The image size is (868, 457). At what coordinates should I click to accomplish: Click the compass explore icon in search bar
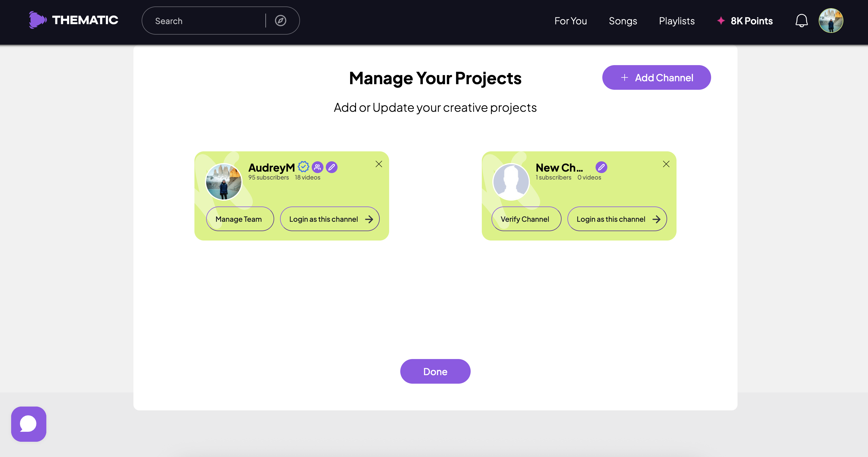(x=280, y=21)
